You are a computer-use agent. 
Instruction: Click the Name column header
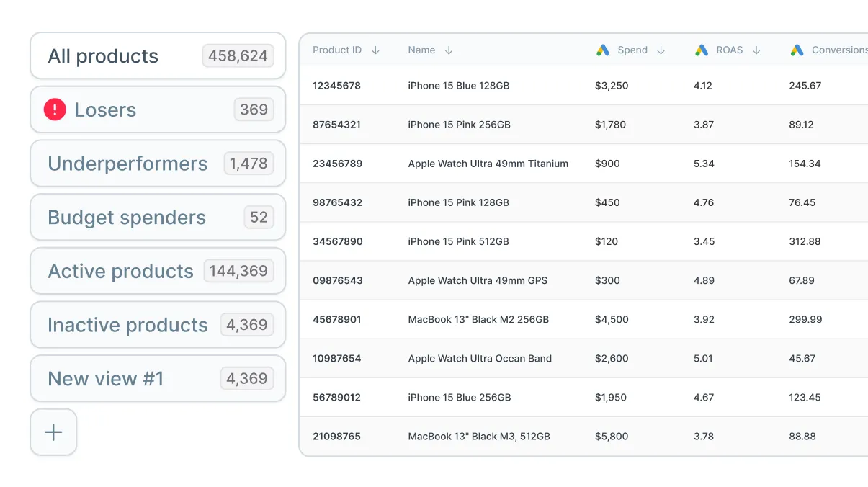click(x=421, y=50)
